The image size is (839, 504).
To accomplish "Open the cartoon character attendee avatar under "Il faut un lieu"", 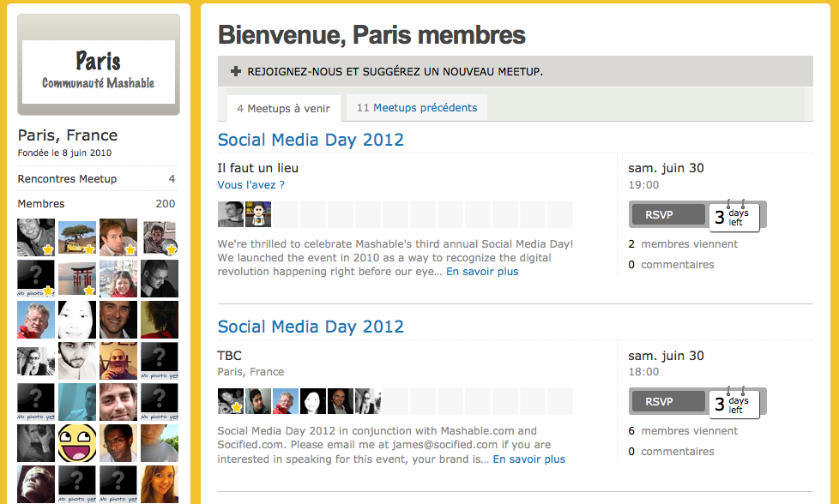I will [258, 214].
